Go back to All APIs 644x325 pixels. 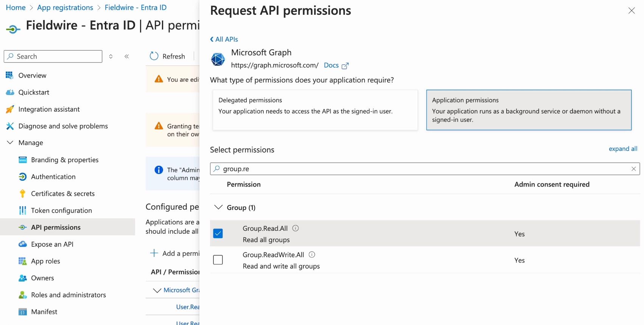click(224, 39)
